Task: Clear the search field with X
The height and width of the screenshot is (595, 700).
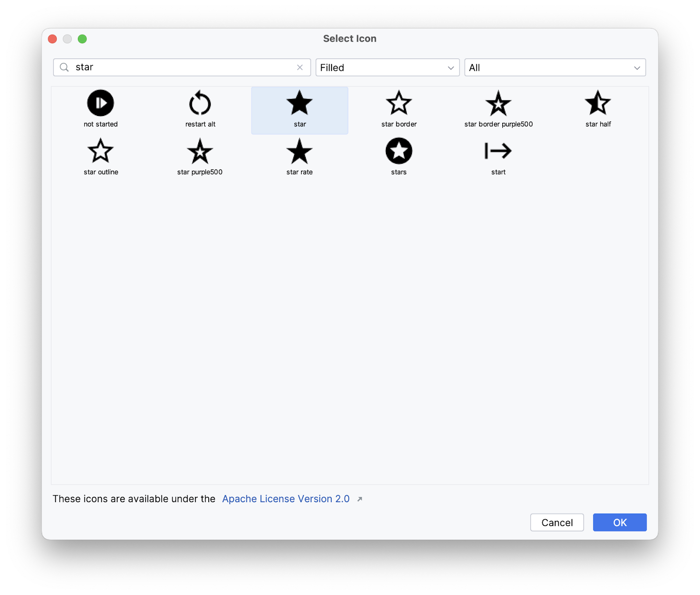Action: click(300, 67)
